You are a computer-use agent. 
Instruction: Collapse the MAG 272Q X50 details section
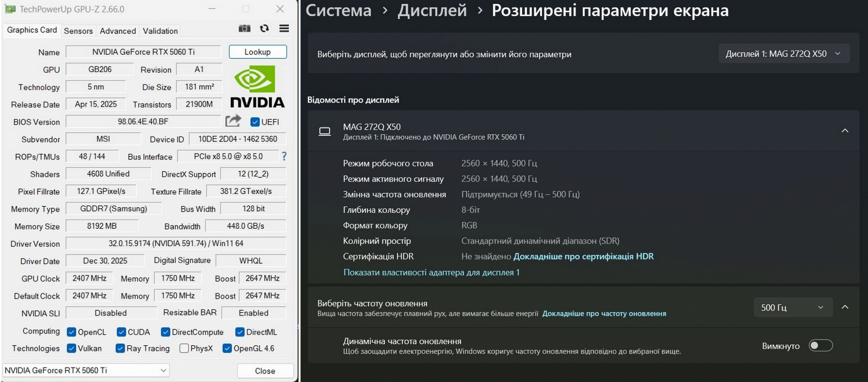(x=845, y=131)
